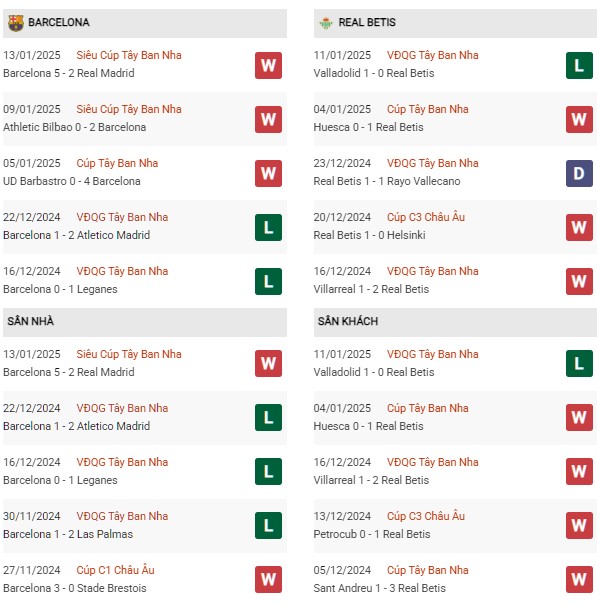
Task: Select the Real Betis 1-0 Helsinki match row
Action: 455,226
